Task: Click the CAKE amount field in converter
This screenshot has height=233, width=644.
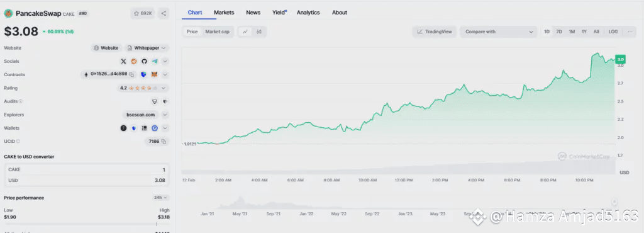Action: click(87, 169)
